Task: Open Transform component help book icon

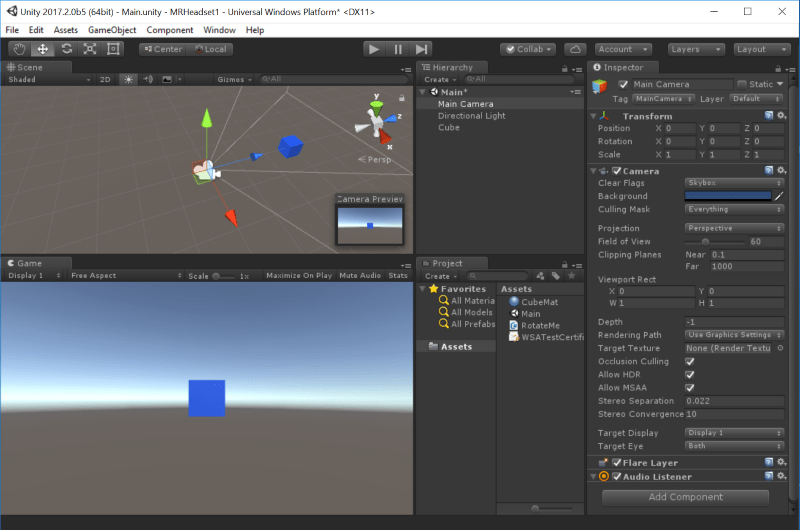Action: [x=769, y=115]
